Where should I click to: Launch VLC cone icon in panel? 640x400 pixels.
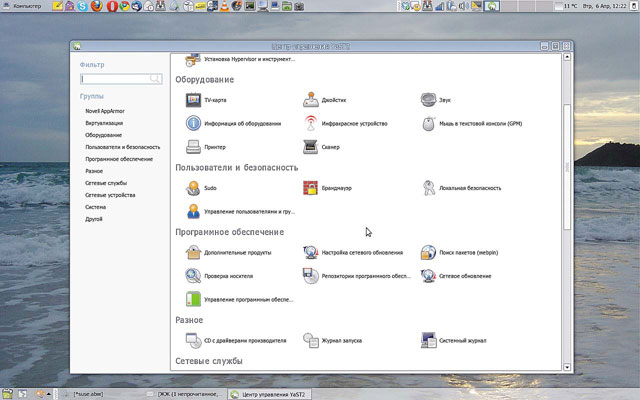[224, 6]
